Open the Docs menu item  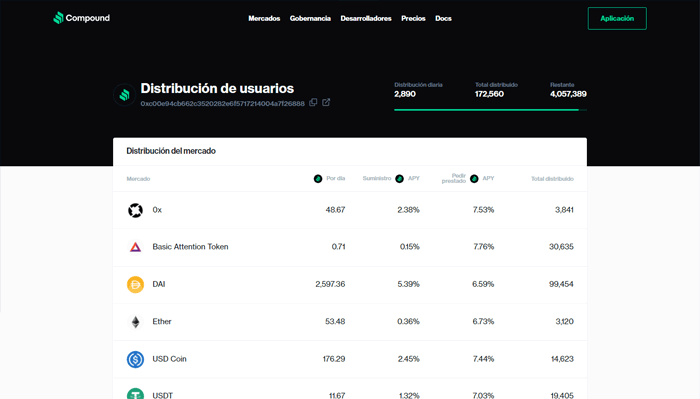point(443,18)
